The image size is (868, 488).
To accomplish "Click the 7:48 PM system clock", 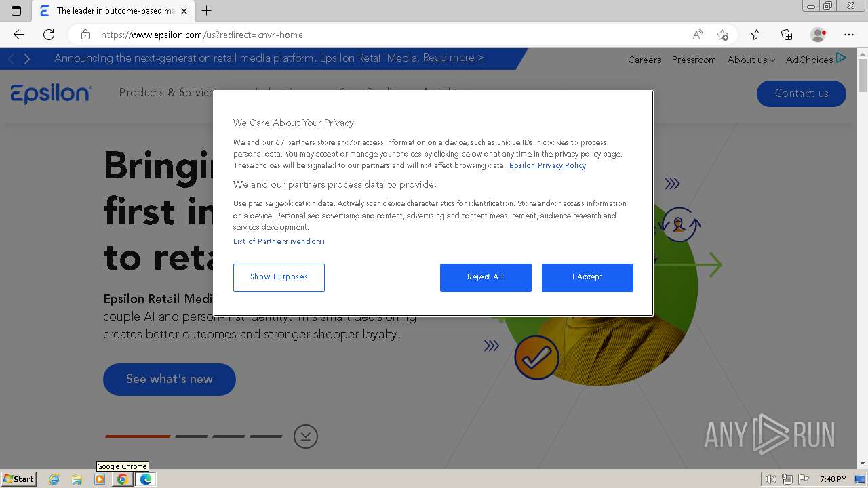I will pyautogui.click(x=833, y=479).
